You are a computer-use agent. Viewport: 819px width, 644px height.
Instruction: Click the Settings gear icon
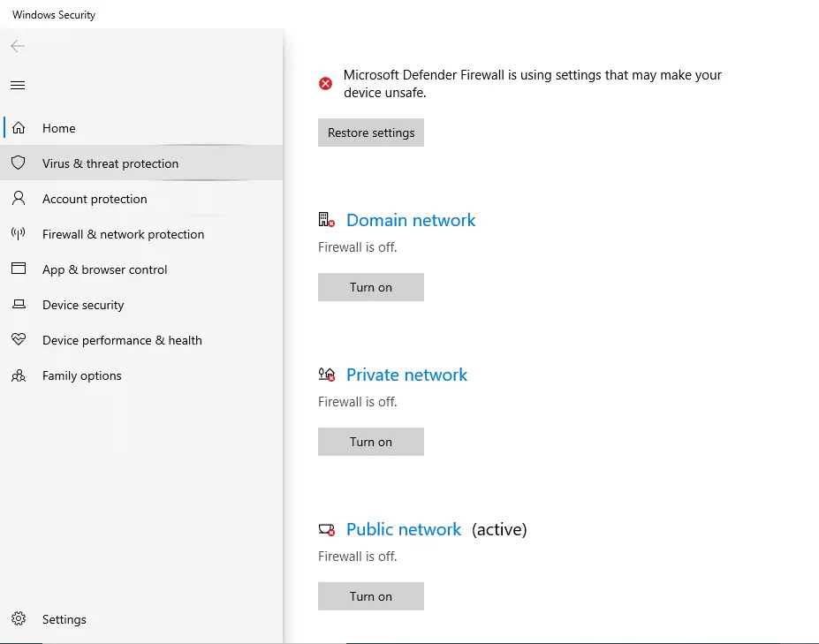pyautogui.click(x=19, y=618)
